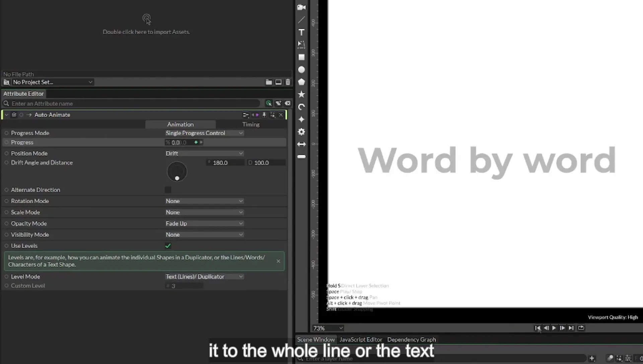Open the viewport zoom 73% dropdown

pos(328,328)
